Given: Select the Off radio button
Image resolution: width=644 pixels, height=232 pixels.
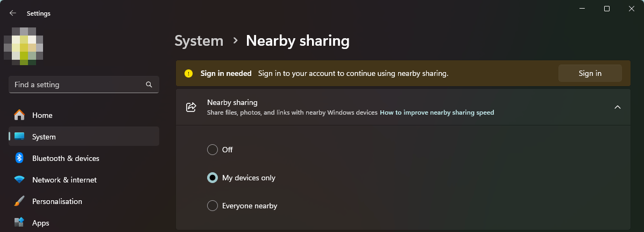Looking at the screenshot, I should pos(213,150).
